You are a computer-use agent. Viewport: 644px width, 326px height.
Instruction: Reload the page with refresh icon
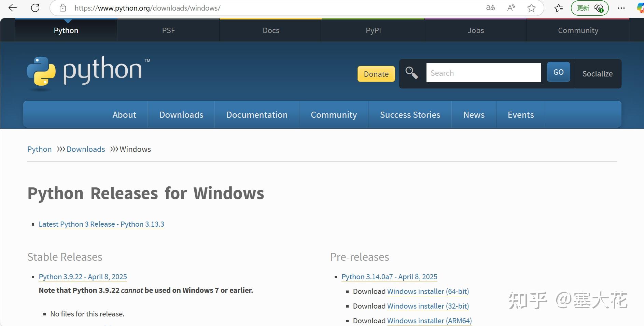click(x=35, y=8)
